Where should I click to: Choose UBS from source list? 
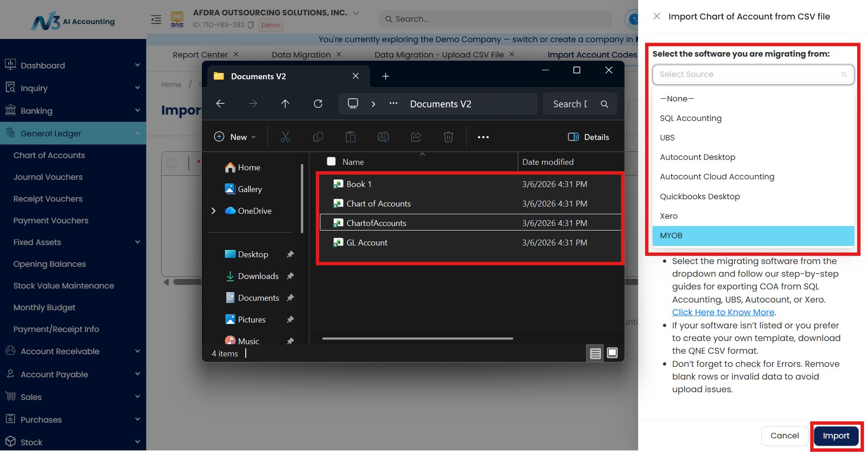pos(753,138)
